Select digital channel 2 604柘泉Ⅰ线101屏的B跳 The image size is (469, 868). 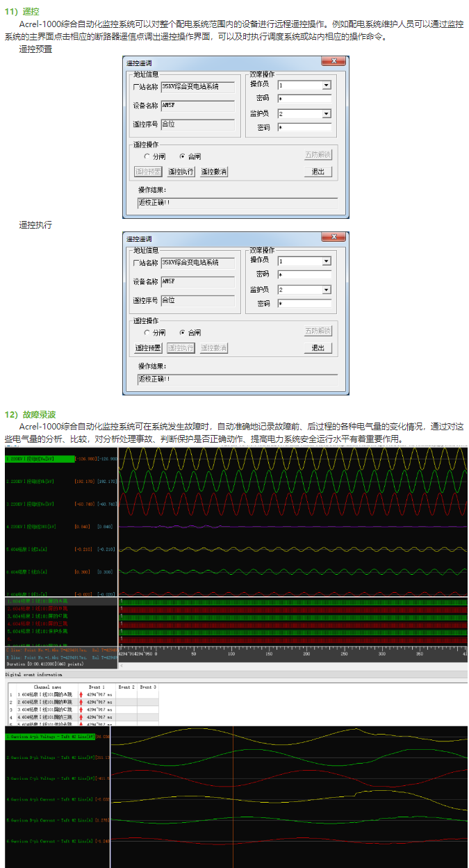tap(36, 609)
